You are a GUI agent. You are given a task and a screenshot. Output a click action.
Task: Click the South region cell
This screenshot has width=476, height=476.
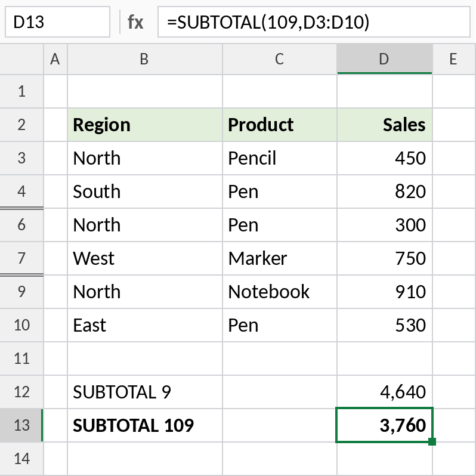pos(145,191)
